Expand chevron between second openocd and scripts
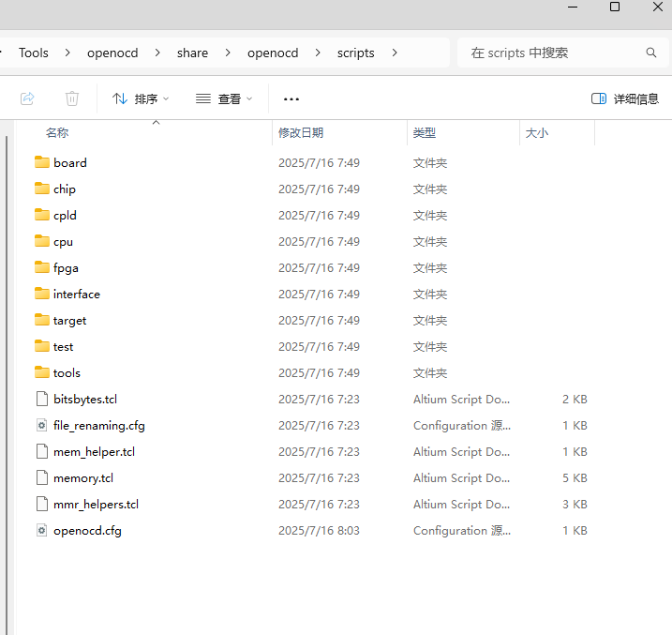672x635 pixels. 318,53
